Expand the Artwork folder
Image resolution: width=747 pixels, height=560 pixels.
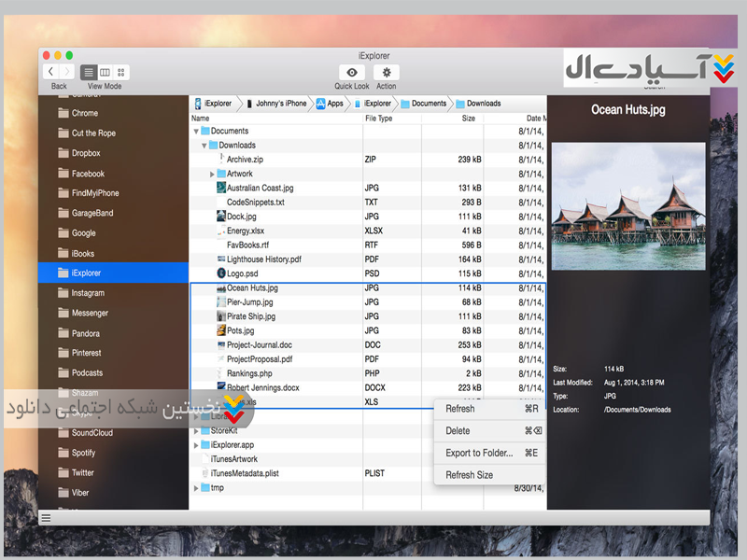pyautogui.click(x=213, y=174)
